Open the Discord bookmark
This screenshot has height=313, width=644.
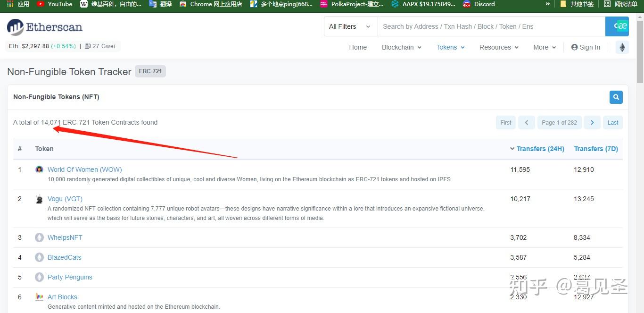(x=479, y=4)
